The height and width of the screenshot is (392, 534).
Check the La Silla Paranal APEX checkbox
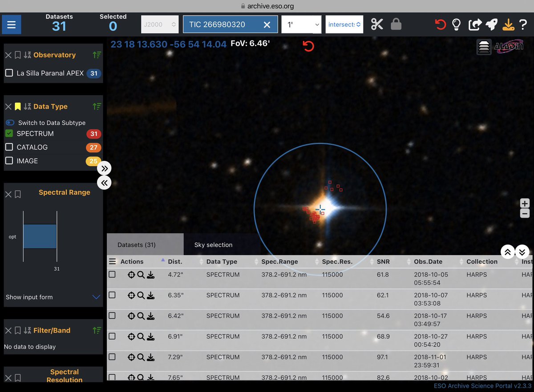tap(9, 73)
